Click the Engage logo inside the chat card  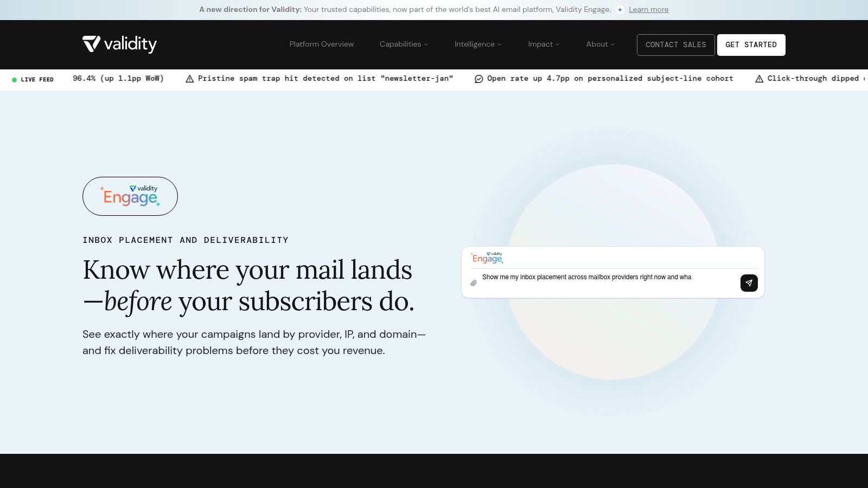coord(487,258)
